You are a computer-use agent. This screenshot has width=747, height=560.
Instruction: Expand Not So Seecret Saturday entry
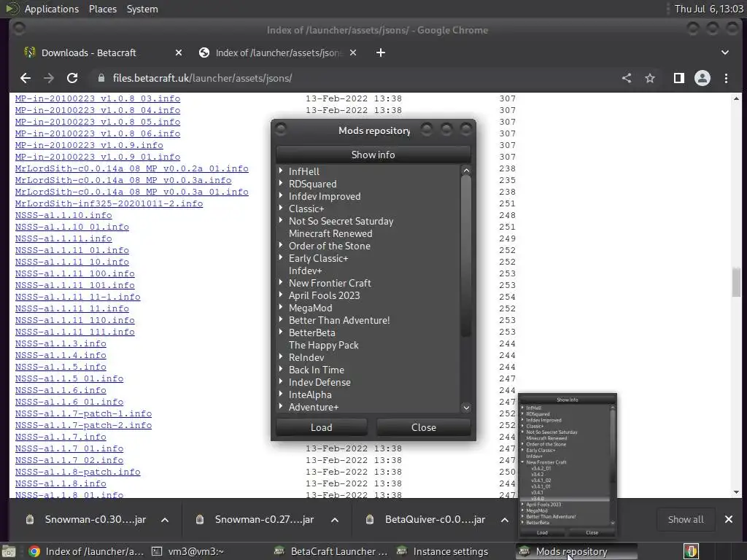coord(281,220)
